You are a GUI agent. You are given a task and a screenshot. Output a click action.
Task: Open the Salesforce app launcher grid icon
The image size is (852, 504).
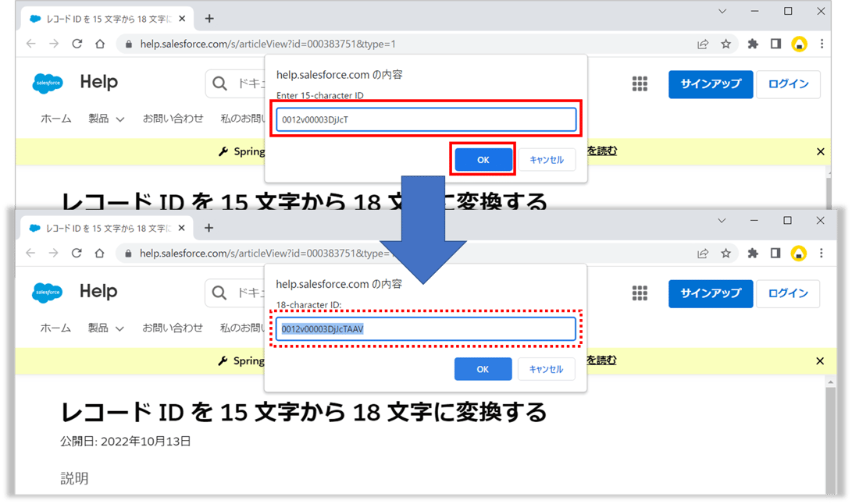[640, 83]
